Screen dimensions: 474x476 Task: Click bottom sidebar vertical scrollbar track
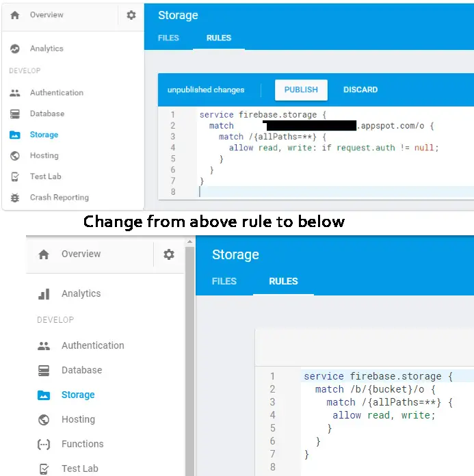point(189,361)
